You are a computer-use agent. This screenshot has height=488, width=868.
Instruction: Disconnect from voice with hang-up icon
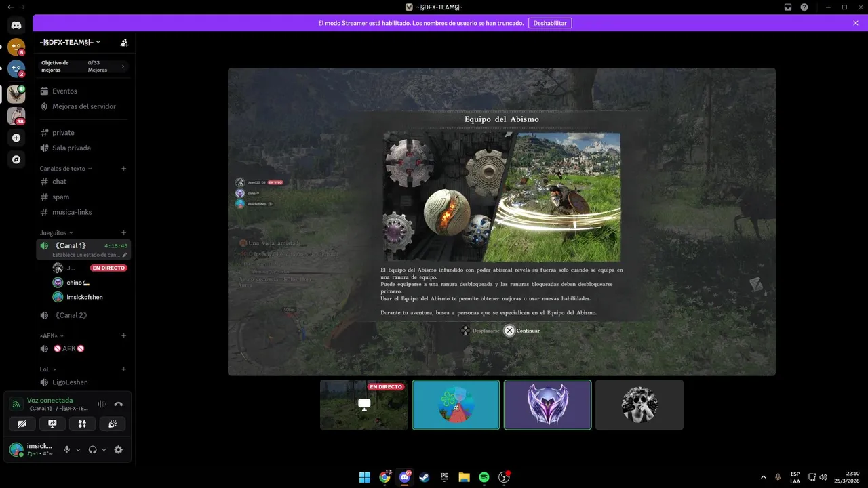[x=119, y=404]
